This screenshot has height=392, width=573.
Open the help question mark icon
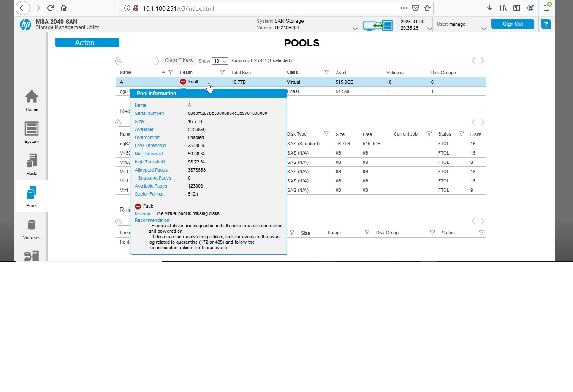[x=546, y=24]
